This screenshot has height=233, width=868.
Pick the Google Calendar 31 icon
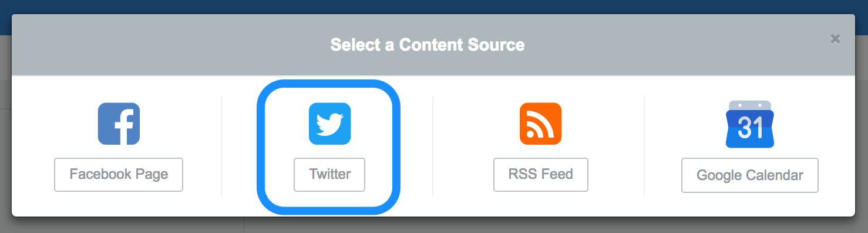pos(750,124)
